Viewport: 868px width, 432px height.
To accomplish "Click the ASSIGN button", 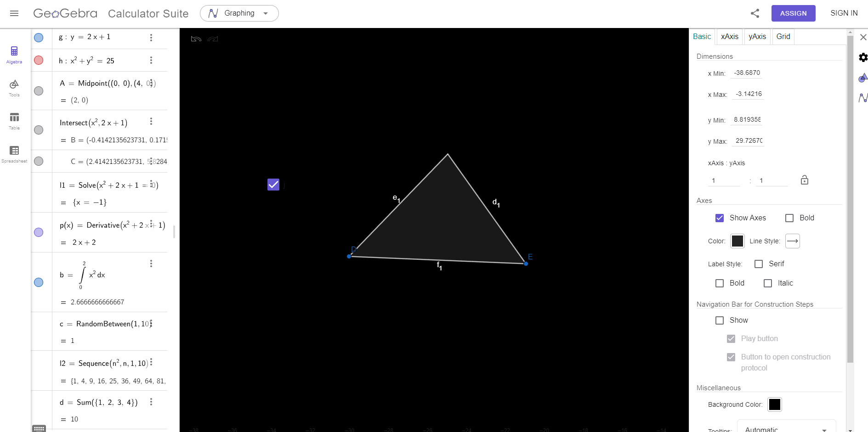I will (x=794, y=13).
